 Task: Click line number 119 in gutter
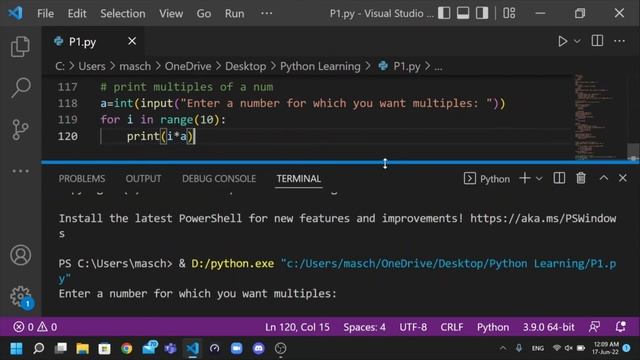(67, 120)
